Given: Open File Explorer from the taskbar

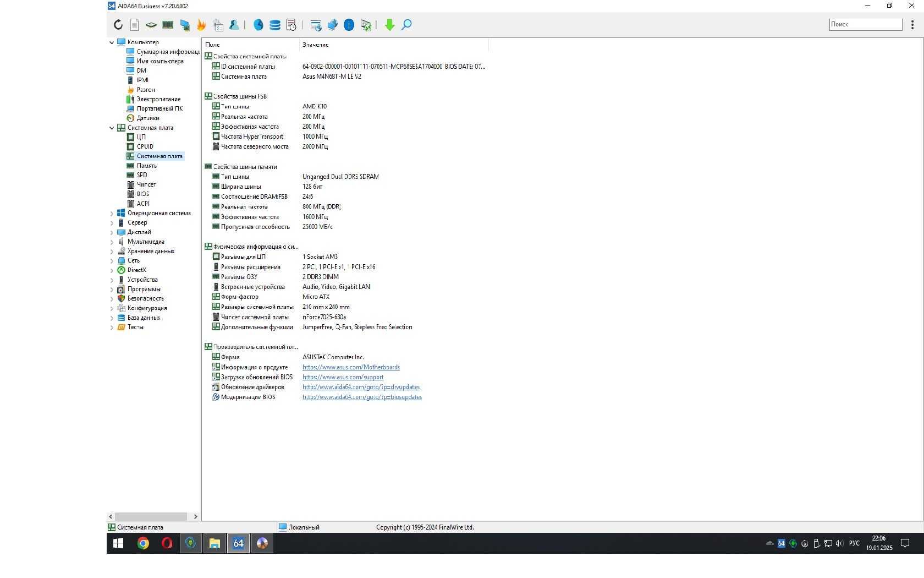Looking at the screenshot, I should tap(215, 543).
